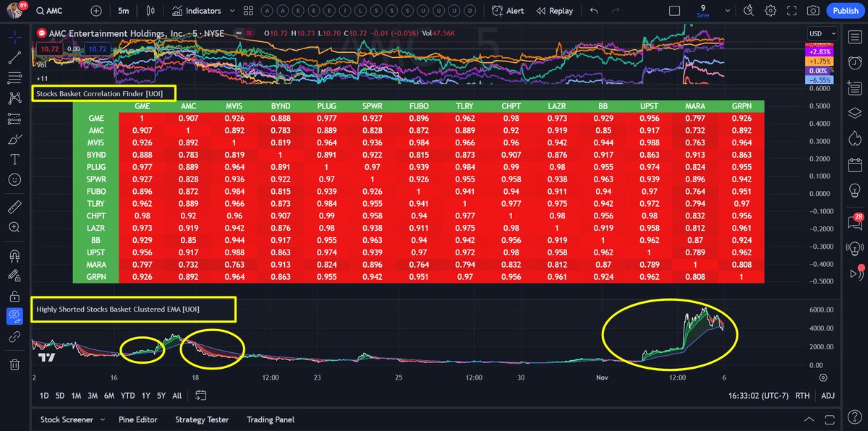Expand the indicator templates chevron
The width and height of the screenshot is (868, 431).
tap(233, 11)
